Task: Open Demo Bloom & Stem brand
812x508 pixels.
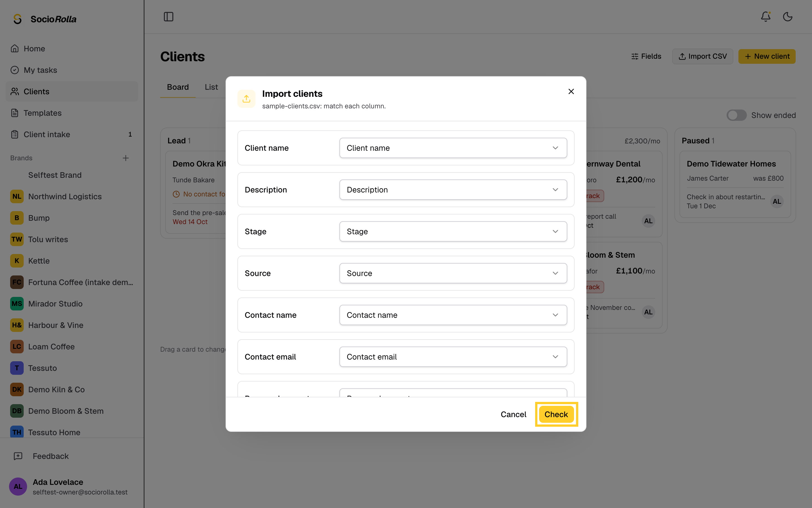Action: (72, 411)
